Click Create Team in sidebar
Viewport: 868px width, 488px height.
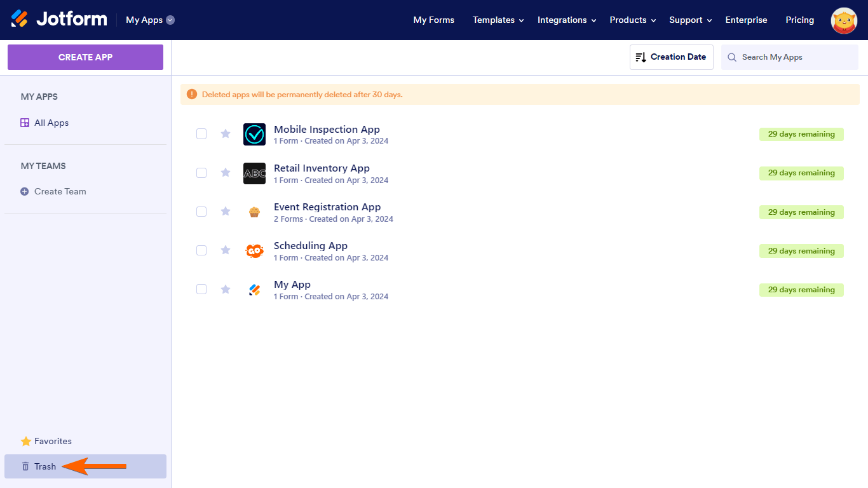[60, 191]
